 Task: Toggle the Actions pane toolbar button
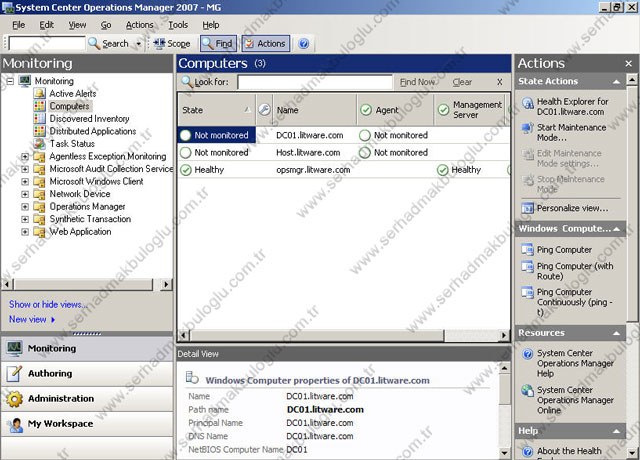[x=266, y=44]
